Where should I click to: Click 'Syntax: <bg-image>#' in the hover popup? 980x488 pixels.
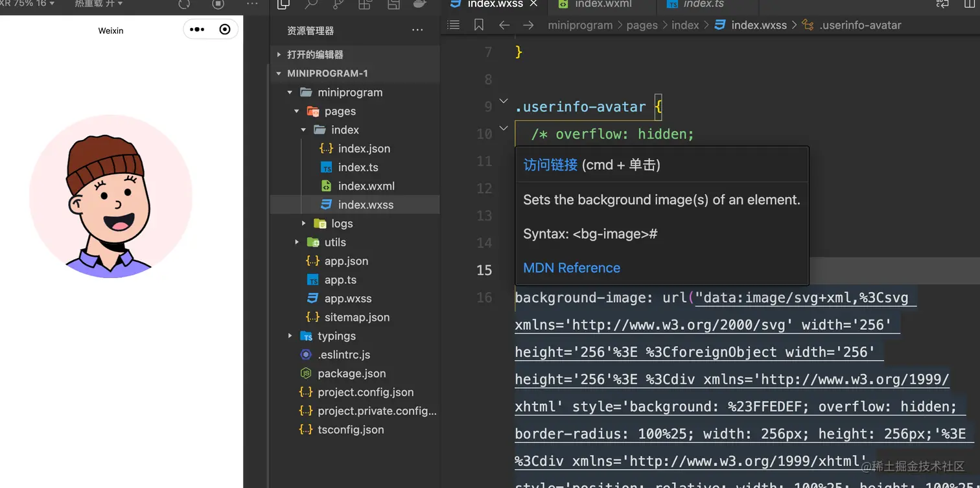[590, 234]
